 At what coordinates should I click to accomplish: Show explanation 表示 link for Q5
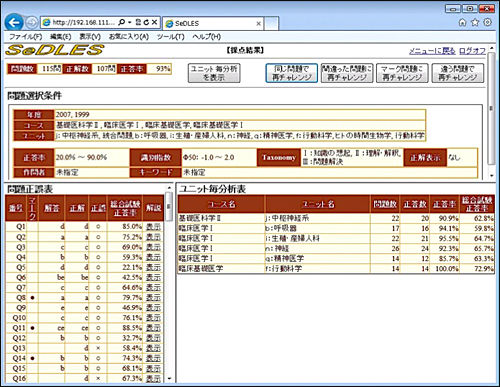(153, 267)
